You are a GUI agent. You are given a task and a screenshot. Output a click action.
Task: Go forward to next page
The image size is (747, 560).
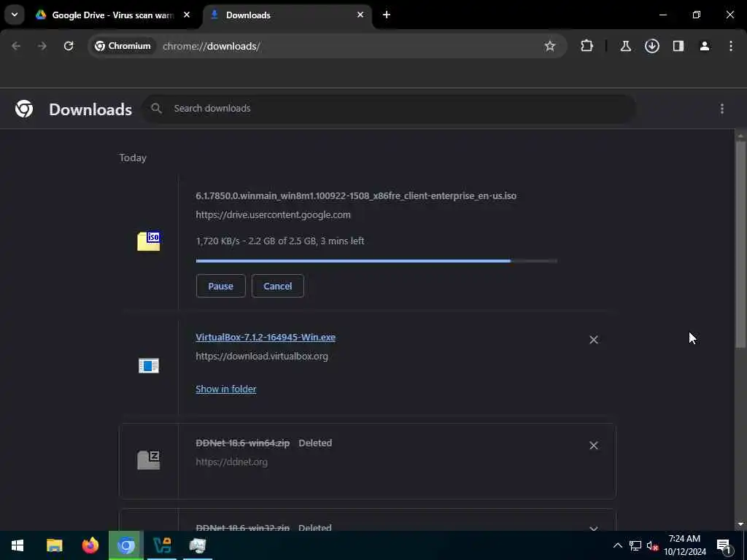pos(42,46)
